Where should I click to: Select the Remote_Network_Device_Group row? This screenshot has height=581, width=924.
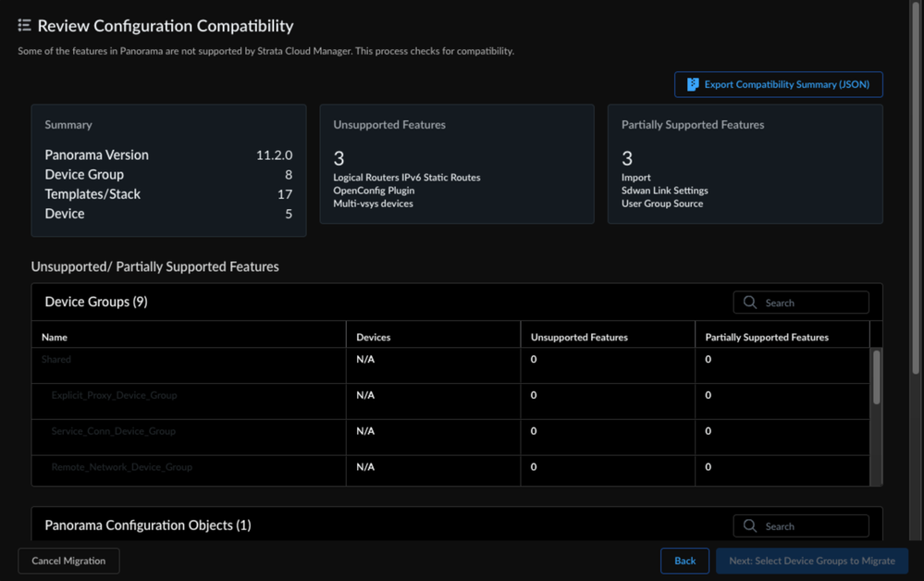(450, 471)
